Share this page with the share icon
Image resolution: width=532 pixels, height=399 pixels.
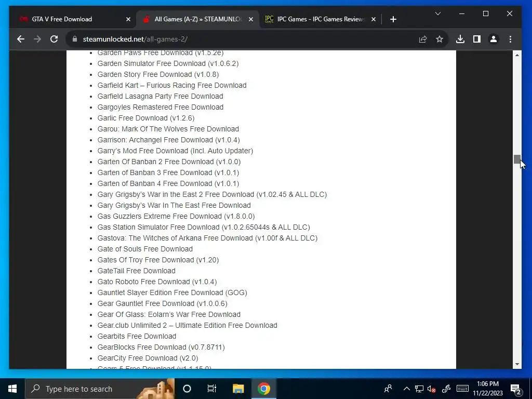423,39
